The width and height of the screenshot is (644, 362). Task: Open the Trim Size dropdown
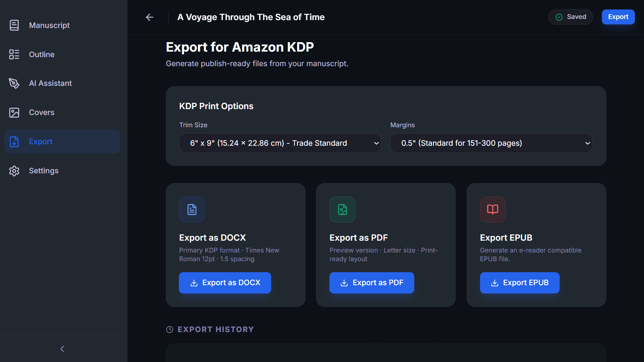(x=280, y=143)
